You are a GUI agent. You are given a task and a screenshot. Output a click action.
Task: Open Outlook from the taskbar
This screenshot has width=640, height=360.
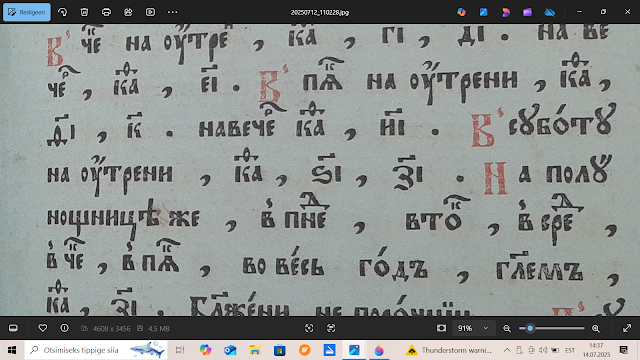[x=230, y=350]
